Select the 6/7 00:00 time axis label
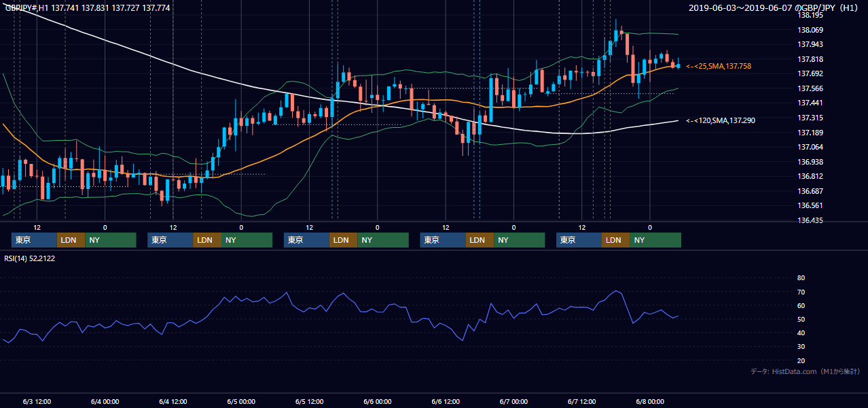Image resolution: width=868 pixels, height=408 pixels. tap(513, 401)
